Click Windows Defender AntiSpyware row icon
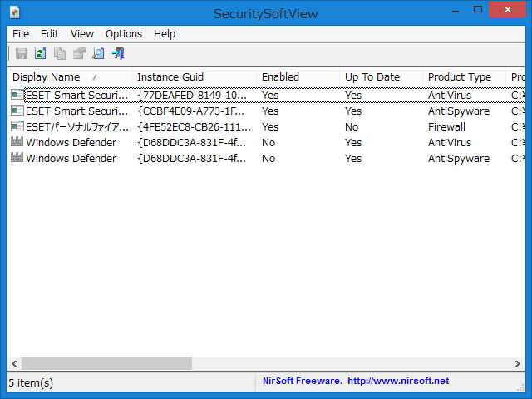The image size is (532, 399). 17,158
